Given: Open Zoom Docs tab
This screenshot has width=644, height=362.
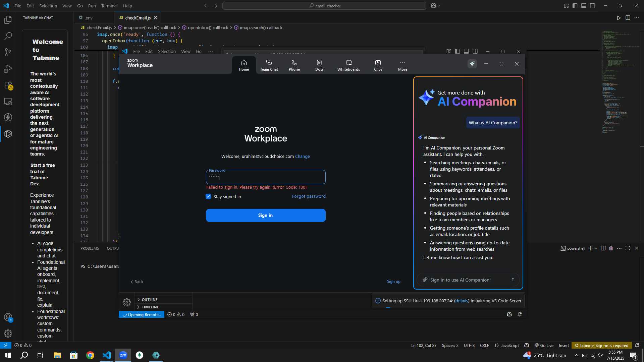Looking at the screenshot, I should point(319,65).
